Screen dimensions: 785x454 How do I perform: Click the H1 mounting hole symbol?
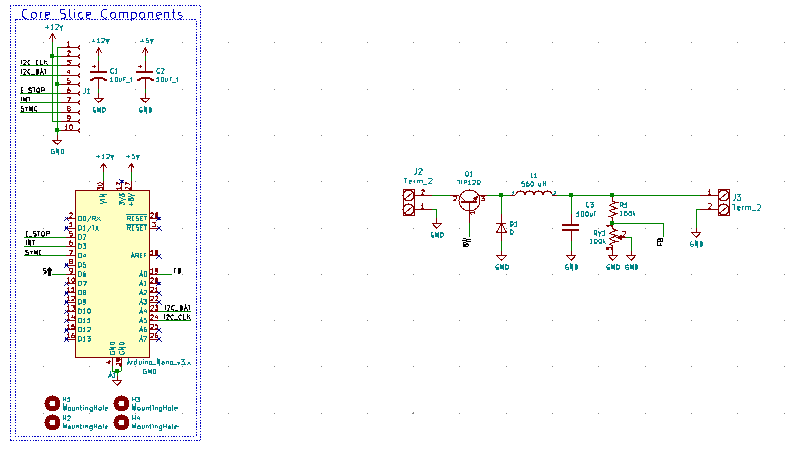point(53,403)
